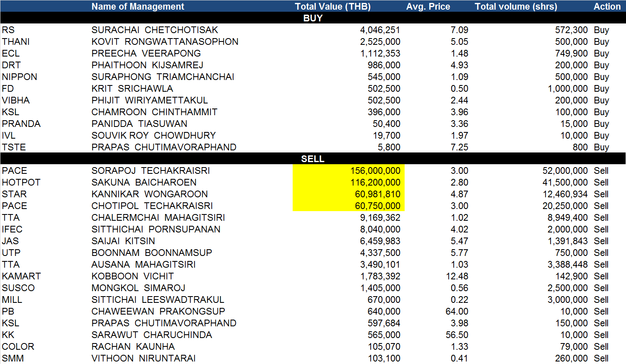The height and width of the screenshot is (364, 626).
Task: Select the volume 1,000,000 cell
Action: point(568,88)
